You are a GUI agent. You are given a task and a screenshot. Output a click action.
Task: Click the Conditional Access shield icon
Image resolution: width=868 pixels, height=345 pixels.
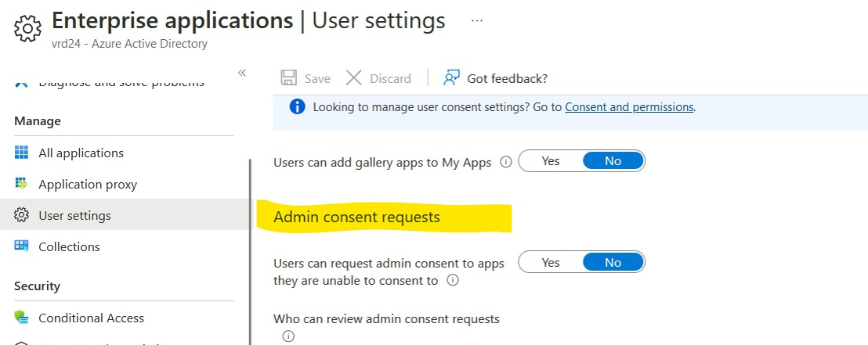click(21, 318)
